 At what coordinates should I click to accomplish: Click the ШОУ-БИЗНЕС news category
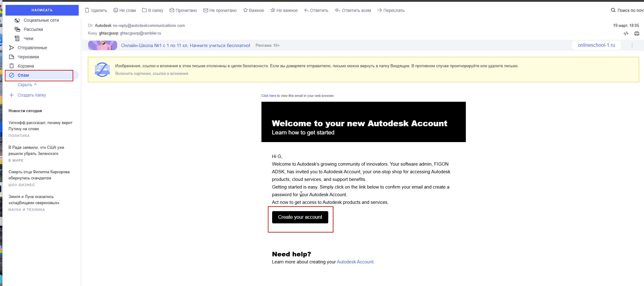point(22,185)
